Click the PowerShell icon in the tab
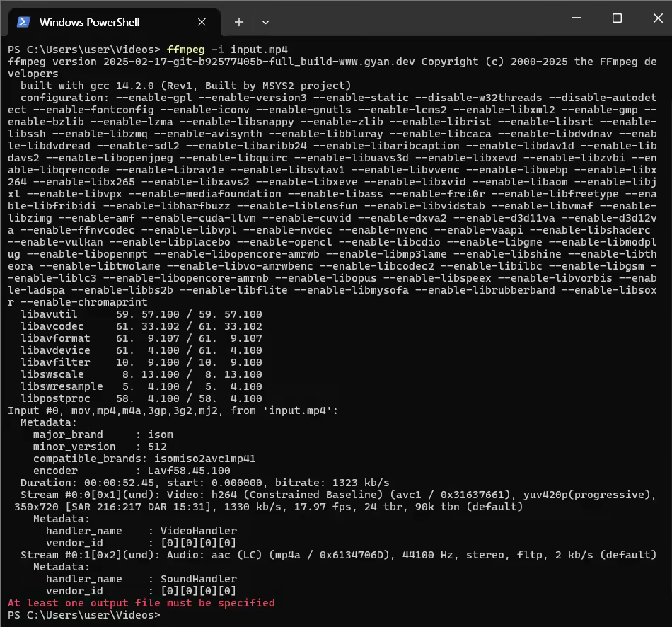Image resolution: width=672 pixels, height=627 pixels. (23, 22)
